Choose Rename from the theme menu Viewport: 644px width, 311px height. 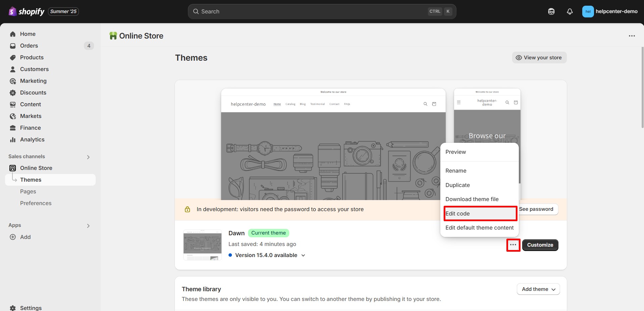(x=456, y=171)
